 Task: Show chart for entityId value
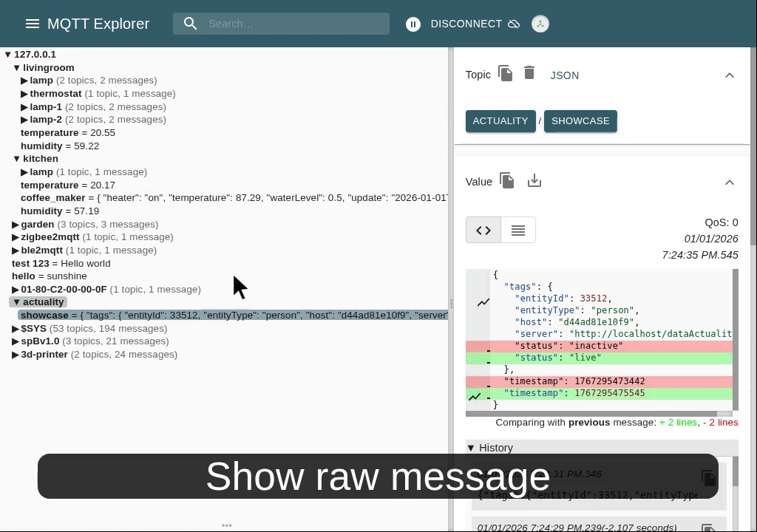(x=483, y=302)
